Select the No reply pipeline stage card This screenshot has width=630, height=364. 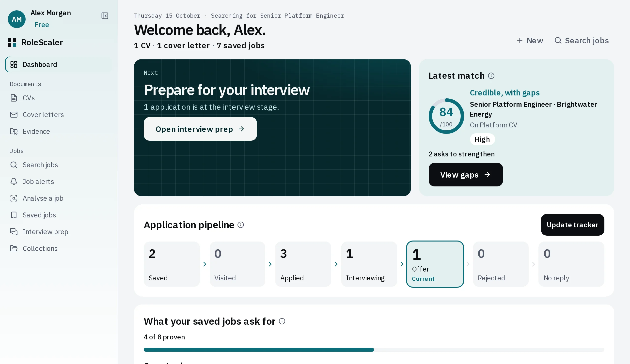pos(571,264)
